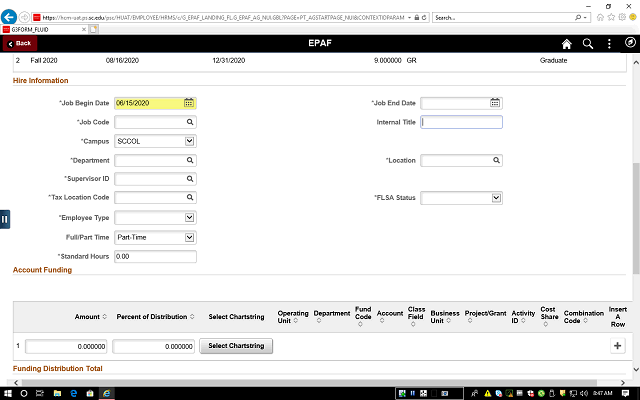640x400 pixels.
Task: Click the horizontal scrollbar at the bottom
Action: (309, 383)
